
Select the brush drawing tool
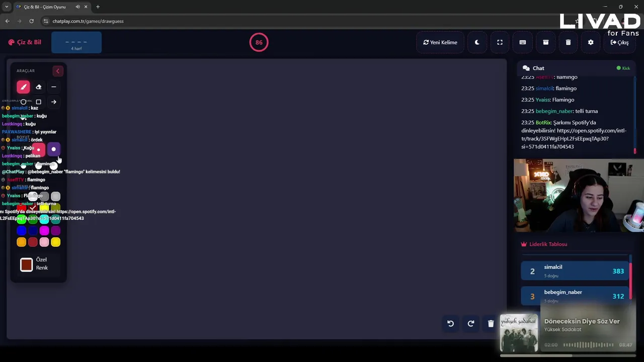pos(23,87)
